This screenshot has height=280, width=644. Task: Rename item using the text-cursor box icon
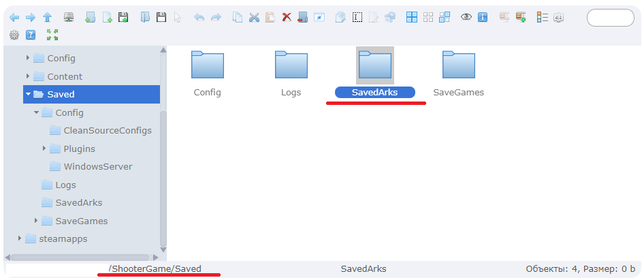[x=357, y=17]
